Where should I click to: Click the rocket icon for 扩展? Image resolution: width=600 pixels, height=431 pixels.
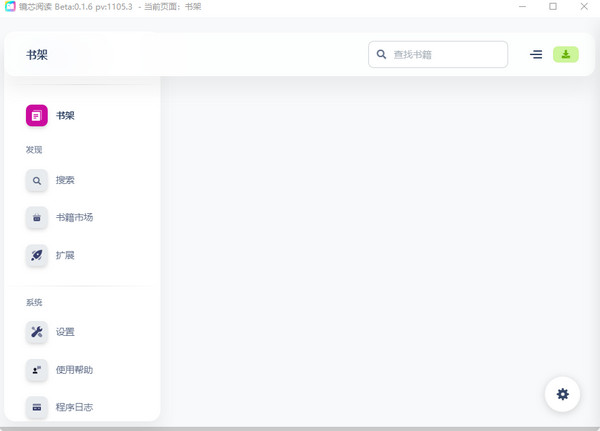[37, 256]
